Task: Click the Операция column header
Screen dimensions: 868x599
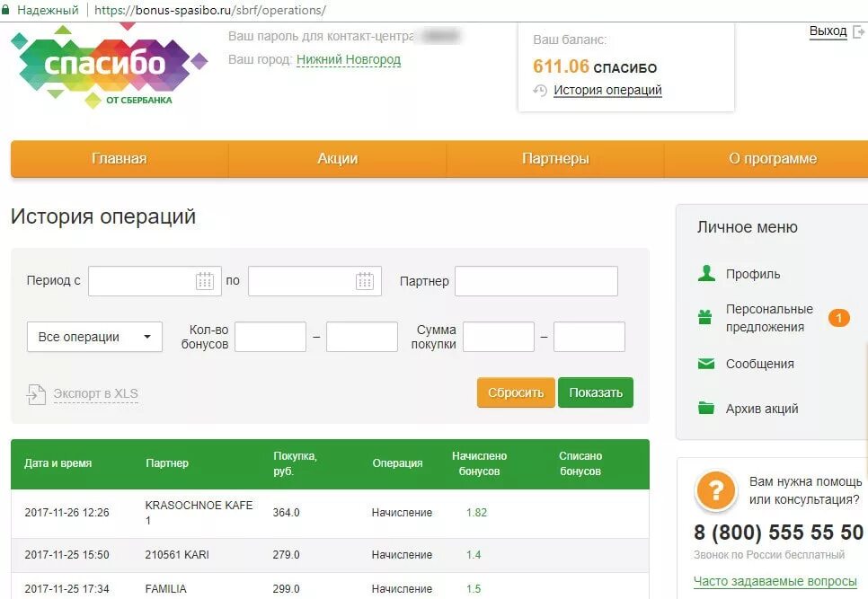Action: [397, 463]
